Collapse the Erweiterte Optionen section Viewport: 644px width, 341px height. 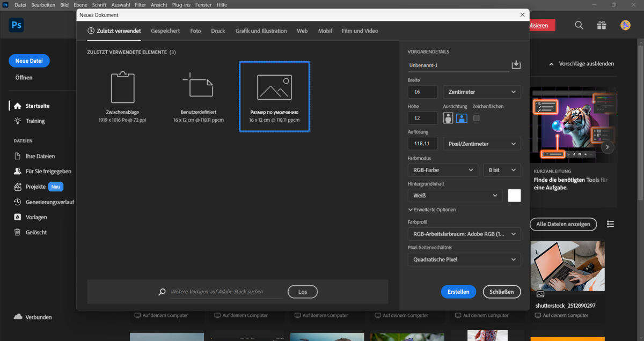[431, 210]
